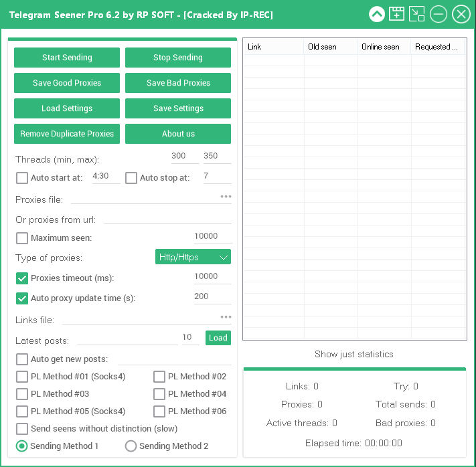Viewport: 476px width, 467px height.
Task: Enable Send seens without distinction (slow)
Action: [22, 429]
